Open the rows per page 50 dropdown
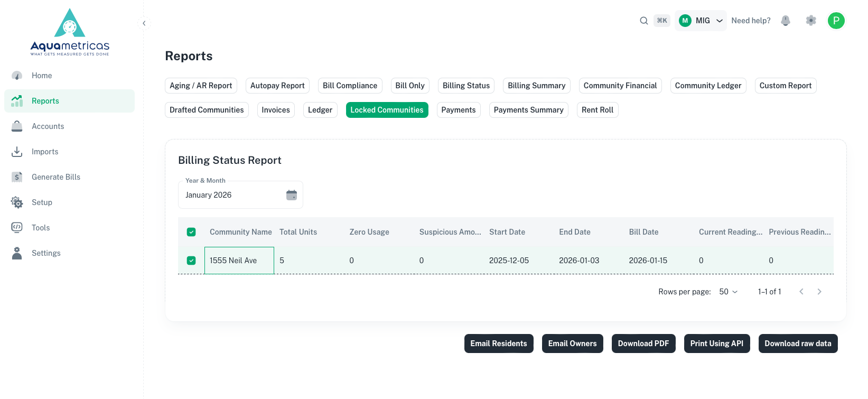868x399 pixels. coord(729,292)
